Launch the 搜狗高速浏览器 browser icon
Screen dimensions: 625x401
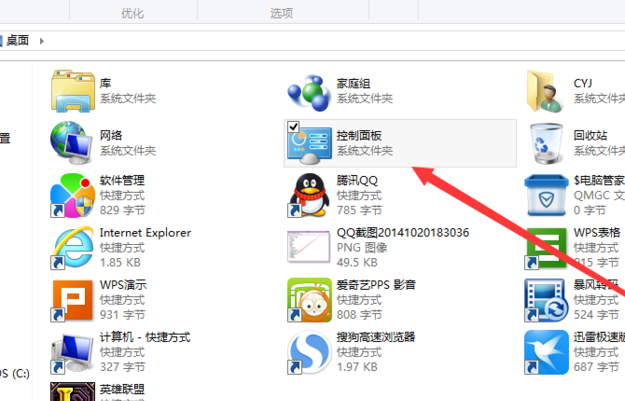tap(309, 352)
